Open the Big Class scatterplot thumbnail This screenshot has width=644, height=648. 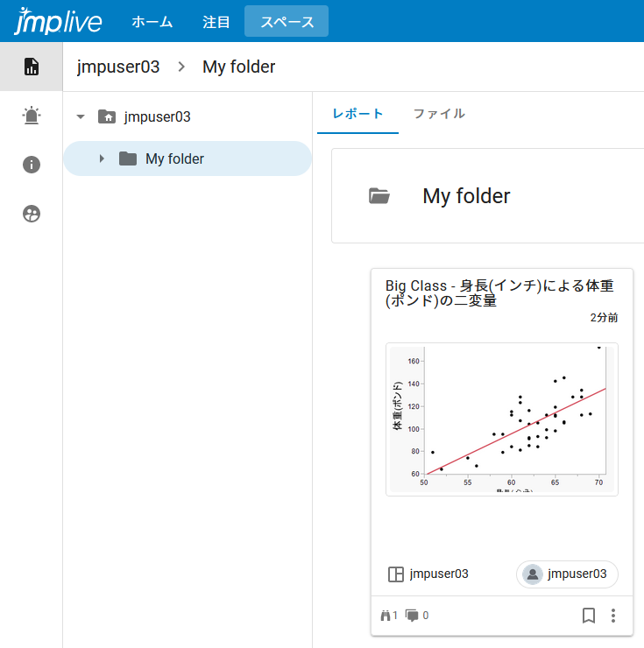pos(502,419)
